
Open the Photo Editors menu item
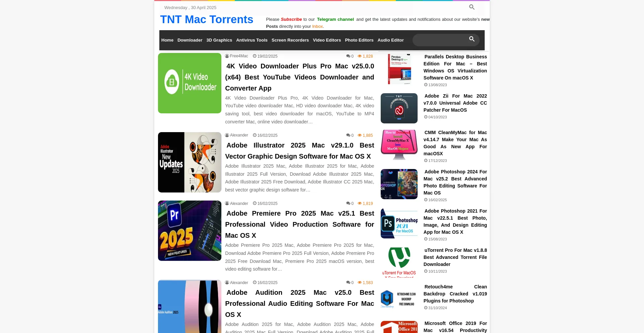pos(359,40)
